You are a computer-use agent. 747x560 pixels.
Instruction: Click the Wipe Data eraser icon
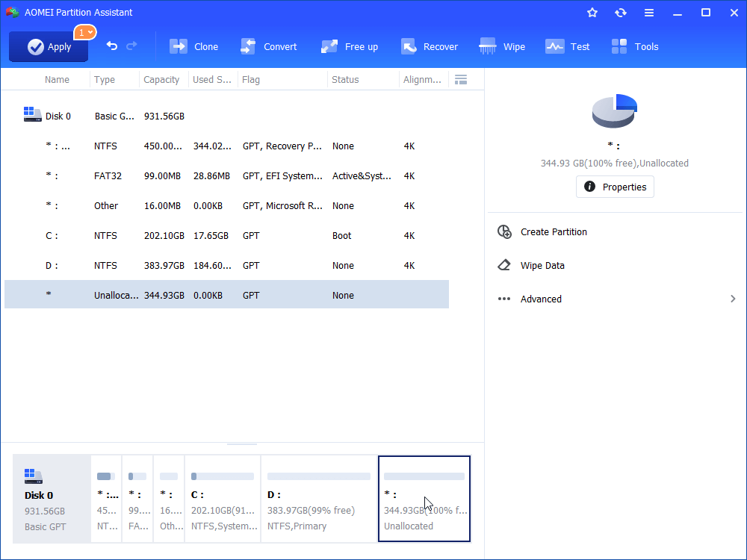[x=504, y=265]
